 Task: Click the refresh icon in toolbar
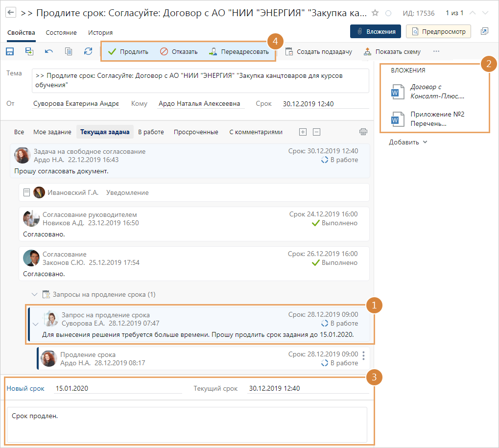pyautogui.click(x=88, y=51)
